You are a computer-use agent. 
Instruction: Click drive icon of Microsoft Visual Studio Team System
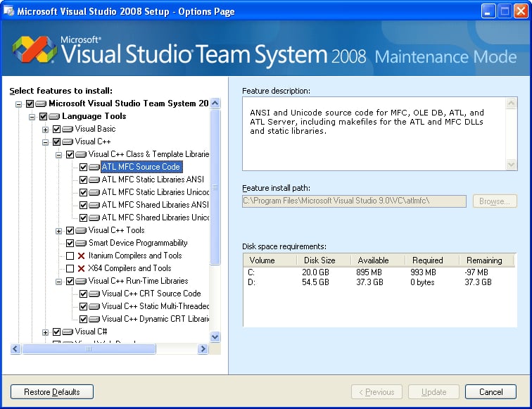pos(41,103)
